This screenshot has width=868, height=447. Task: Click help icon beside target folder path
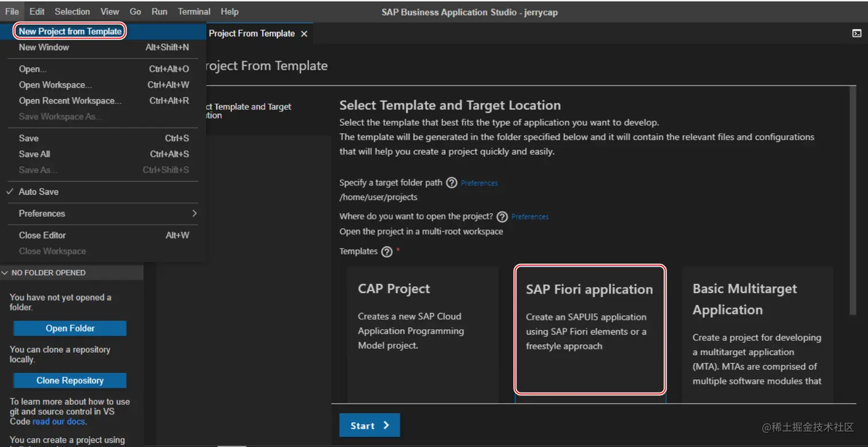[452, 183]
